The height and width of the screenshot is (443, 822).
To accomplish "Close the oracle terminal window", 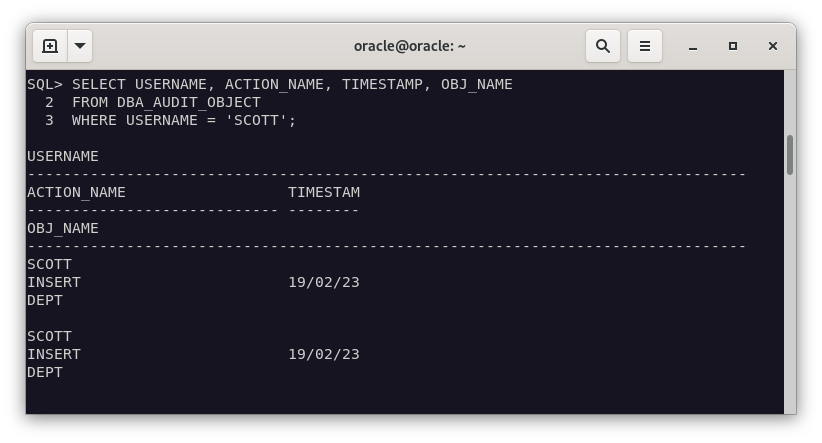I will [x=773, y=46].
